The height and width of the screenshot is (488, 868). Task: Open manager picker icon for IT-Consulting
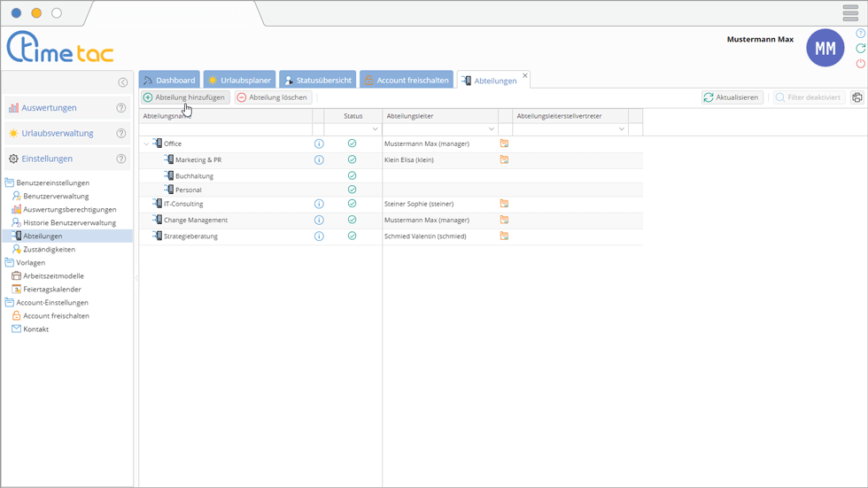click(x=504, y=204)
